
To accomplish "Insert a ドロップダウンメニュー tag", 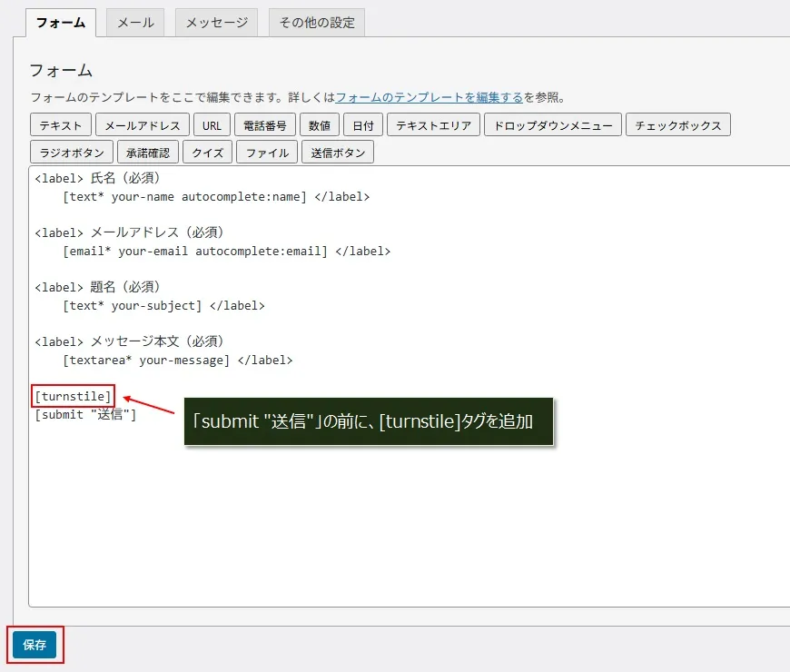I will point(553,125).
